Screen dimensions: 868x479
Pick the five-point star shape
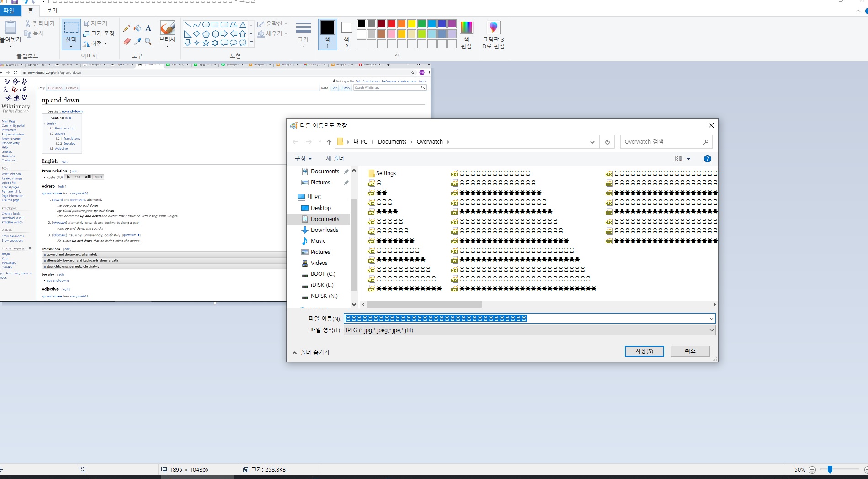pos(206,43)
